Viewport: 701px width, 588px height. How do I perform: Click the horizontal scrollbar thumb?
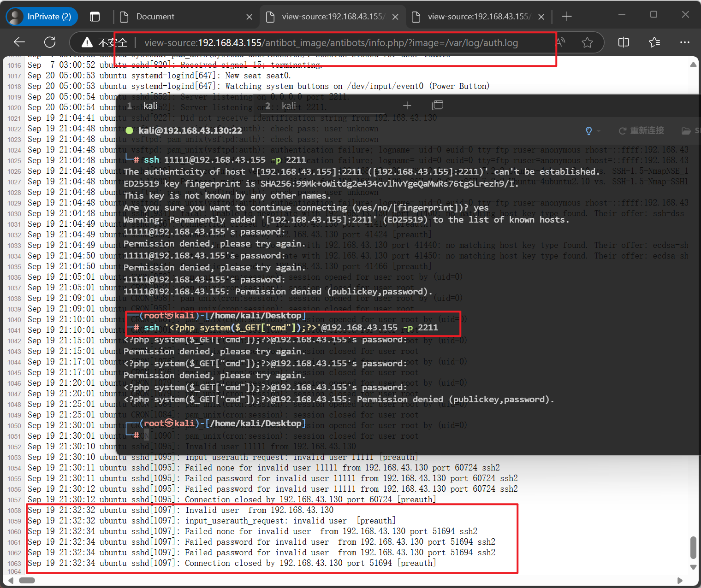click(x=27, y=580)
